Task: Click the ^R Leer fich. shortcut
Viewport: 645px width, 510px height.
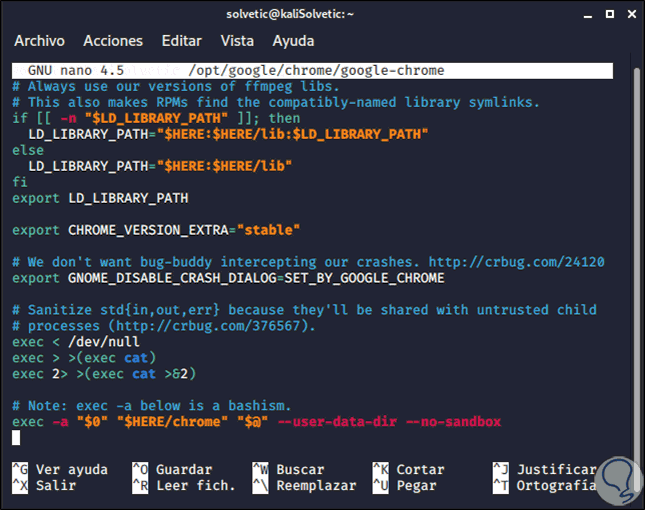Action: coord(184,485)
